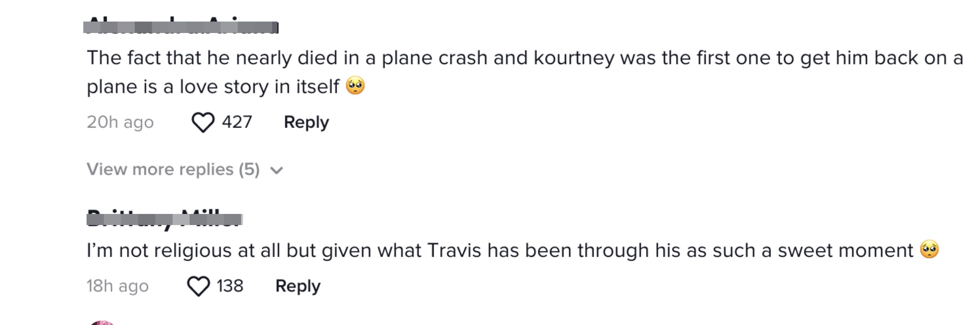Expand View more replies (5)
980x325 pixels.
tap(185, 169)
